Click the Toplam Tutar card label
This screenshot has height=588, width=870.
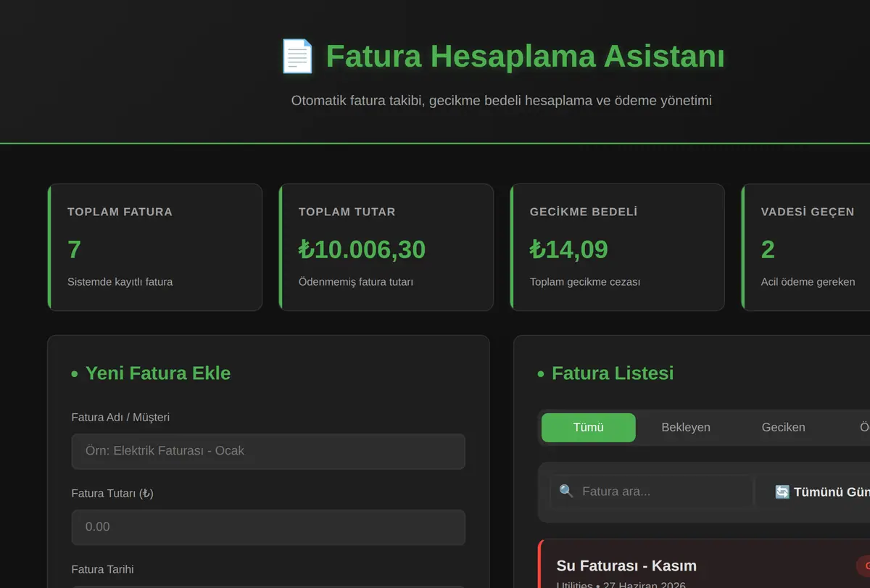click(347, 212)
